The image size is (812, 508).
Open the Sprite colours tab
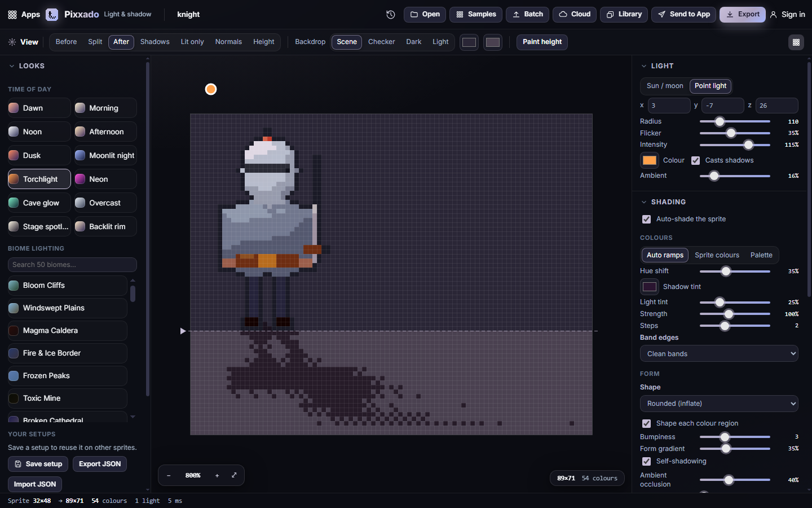click(717, 255)
